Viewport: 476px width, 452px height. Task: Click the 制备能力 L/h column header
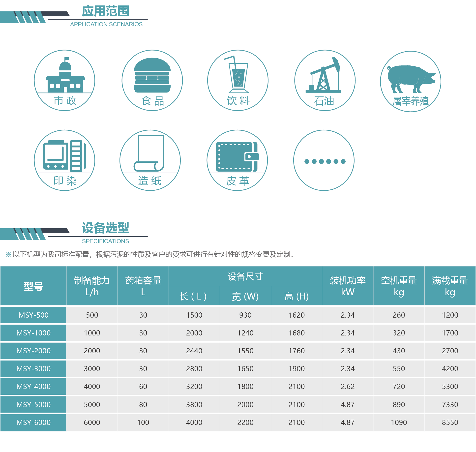92,286
